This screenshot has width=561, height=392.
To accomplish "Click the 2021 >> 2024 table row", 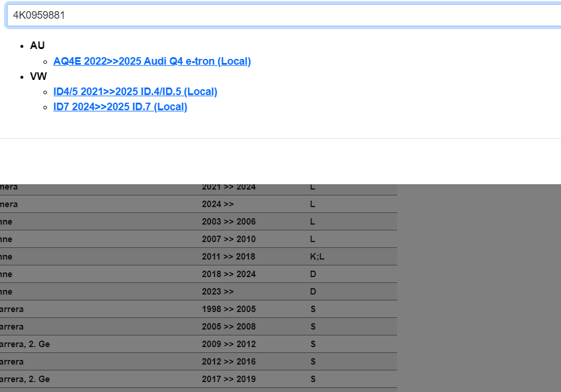I will [x=229, y=188].
